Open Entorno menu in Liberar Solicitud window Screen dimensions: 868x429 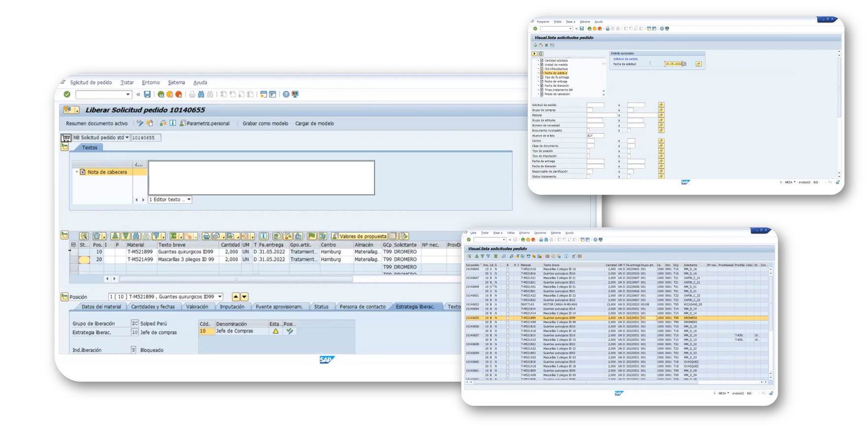pos(150,82)
